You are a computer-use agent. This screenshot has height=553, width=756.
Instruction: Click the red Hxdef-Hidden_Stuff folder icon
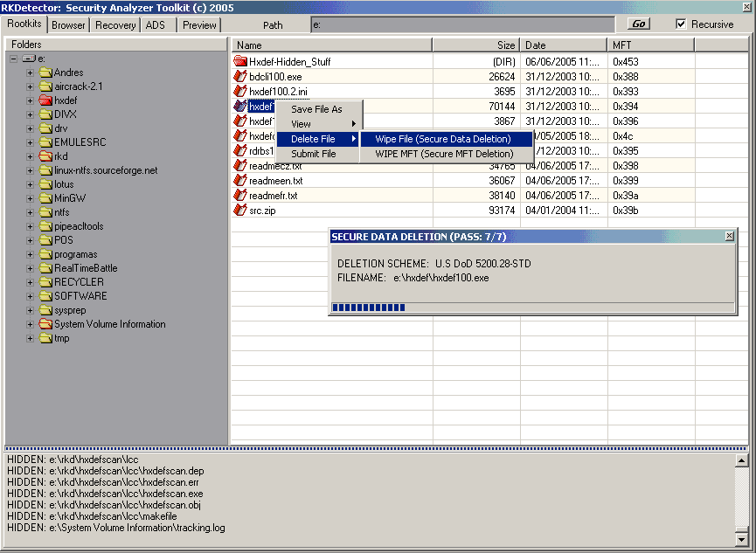pos(240,62)
